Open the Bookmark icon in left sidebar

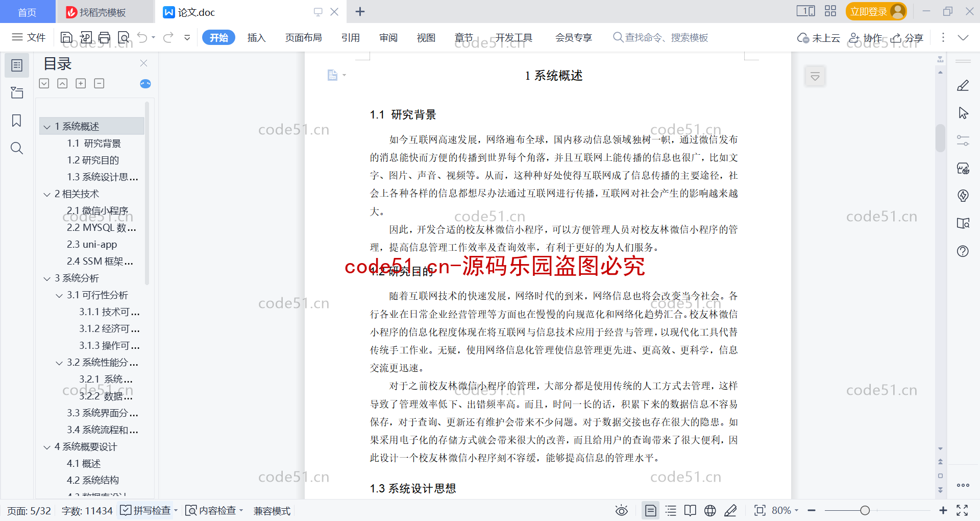click(17, 121)
